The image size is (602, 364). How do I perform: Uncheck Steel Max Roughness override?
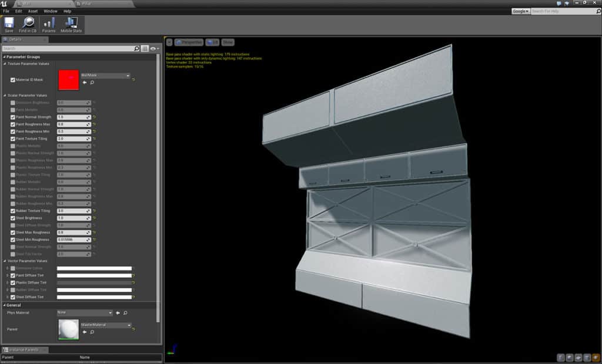pyautogui.click(x=13, y=232)
